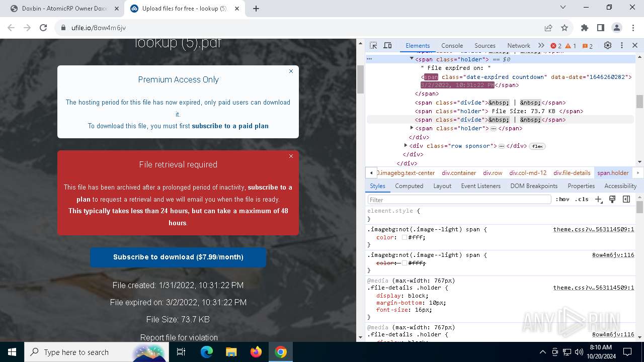Click the orange issues count badge

coord(587,46)
